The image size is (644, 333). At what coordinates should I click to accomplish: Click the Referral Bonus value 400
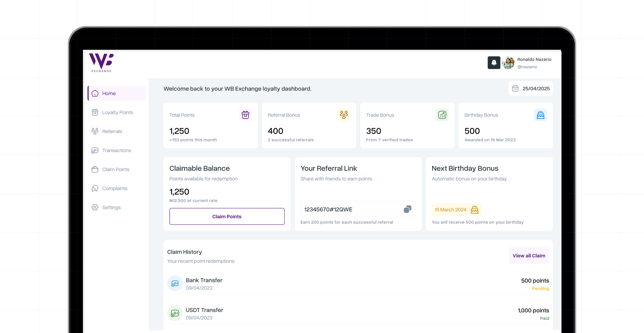[x=276, y=131]
